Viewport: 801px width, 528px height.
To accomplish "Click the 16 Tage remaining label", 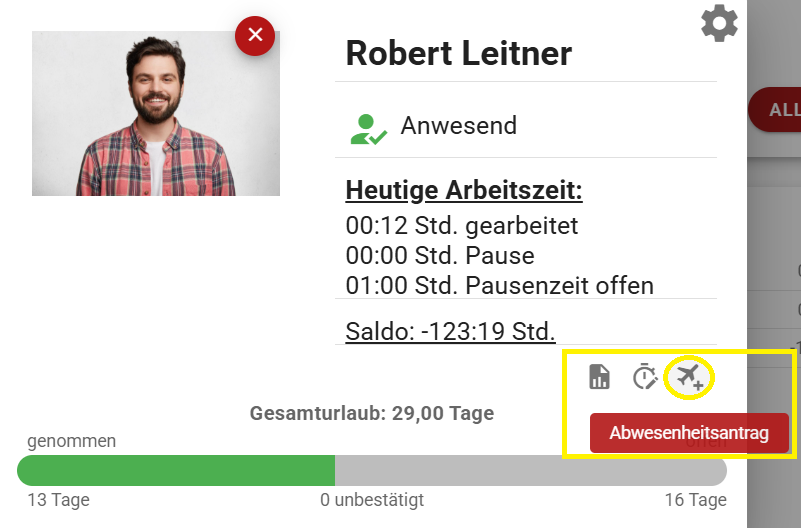I will 695,499.
